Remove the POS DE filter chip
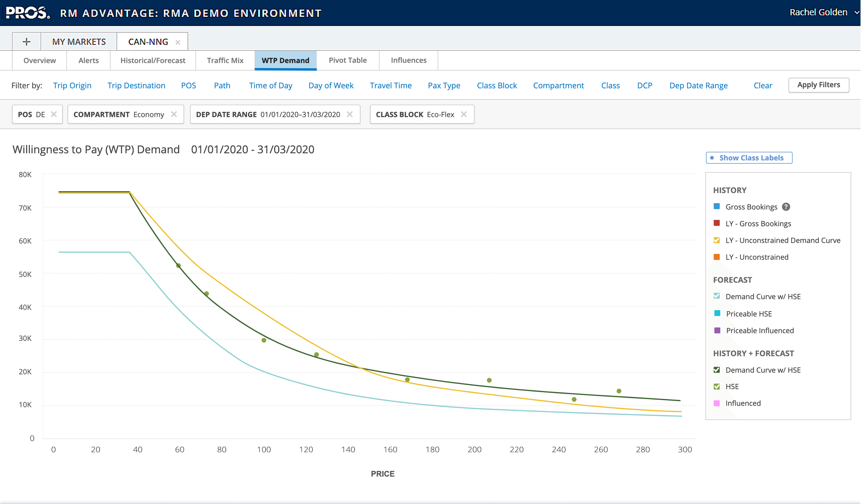This screenshot has width=861, height=504. pyautogui.click(x=54, y=114)
